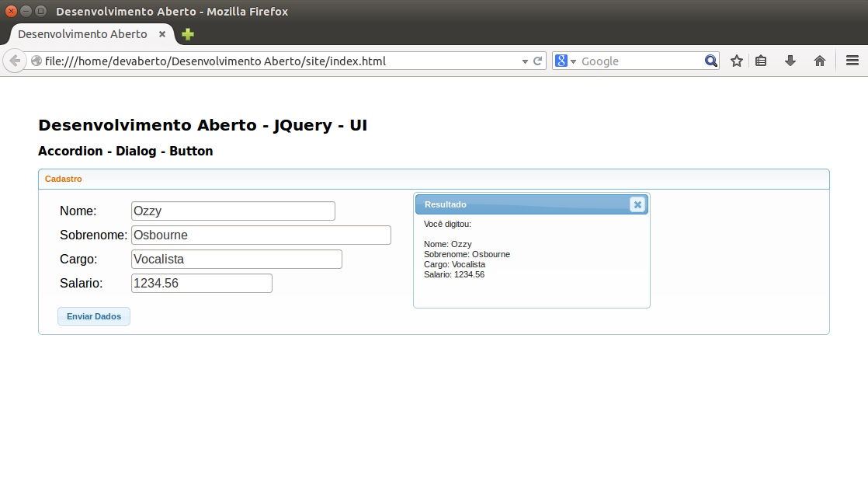Focus the Sobrenome text field
The image size is (868, 495).
pyautogui.click(x=261, y=235)
